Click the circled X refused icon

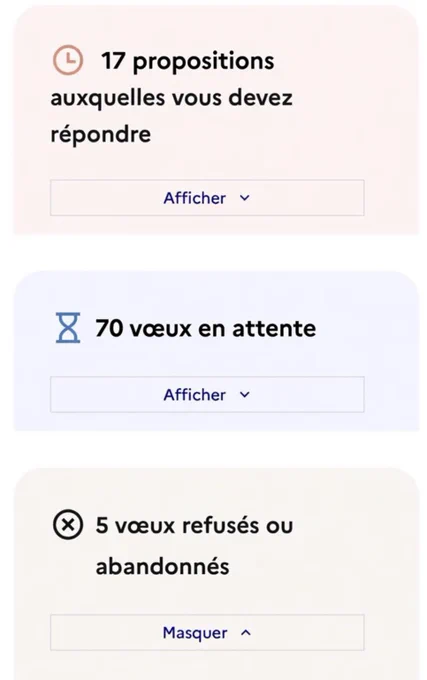click(68, 525)
